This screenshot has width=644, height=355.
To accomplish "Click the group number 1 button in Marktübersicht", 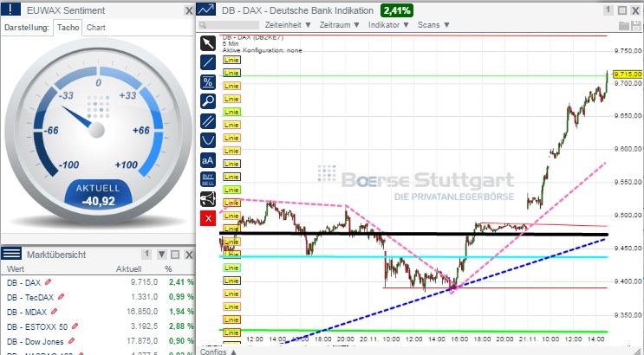I will point(146,255).
